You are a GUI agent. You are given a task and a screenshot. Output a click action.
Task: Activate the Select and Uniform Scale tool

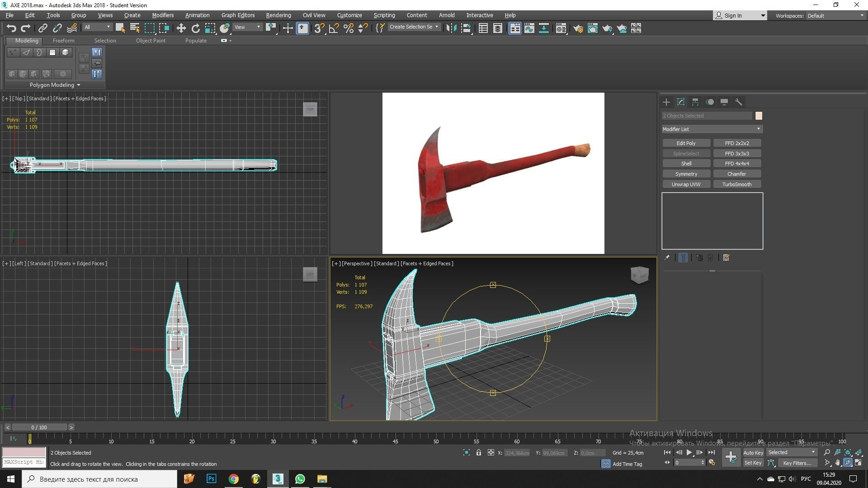point(210,28)
